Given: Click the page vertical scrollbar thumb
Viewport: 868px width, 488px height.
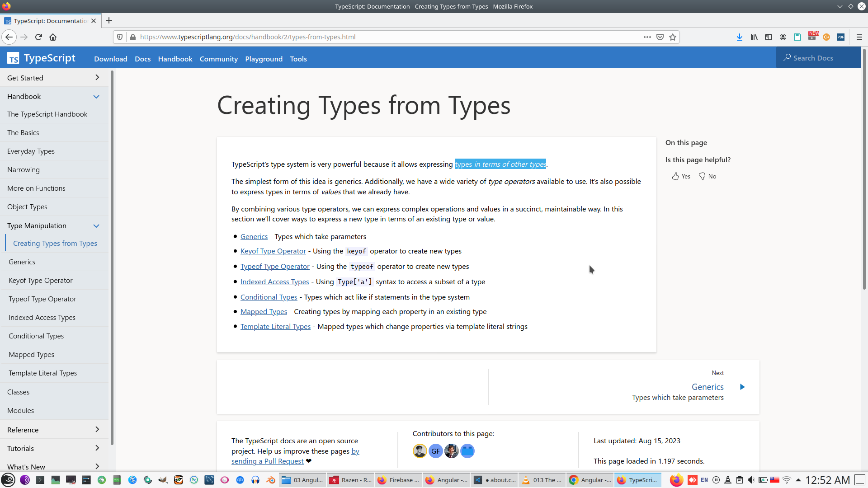Looking at the screenshot, I should (864, 172).
